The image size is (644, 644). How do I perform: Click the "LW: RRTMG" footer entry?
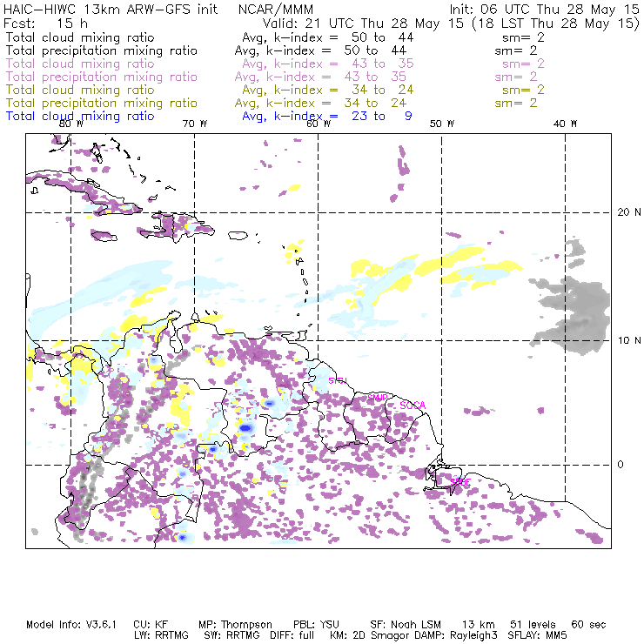161,635
